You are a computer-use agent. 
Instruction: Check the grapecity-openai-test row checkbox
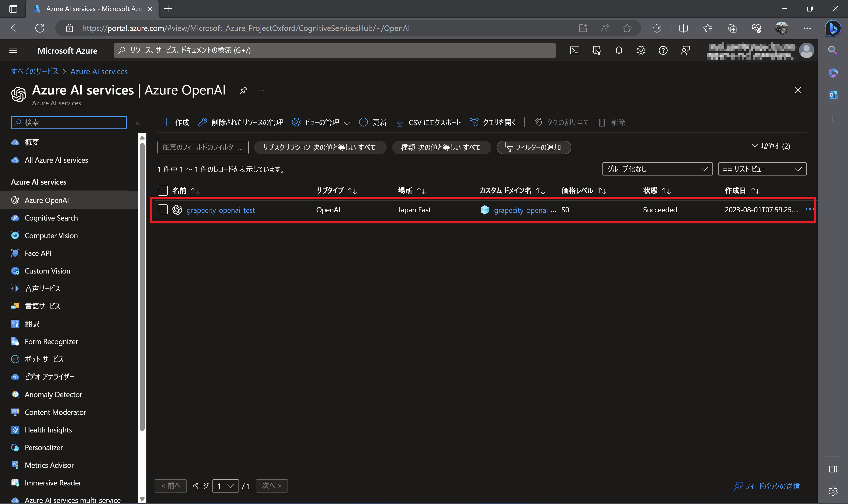pos(163,210)
